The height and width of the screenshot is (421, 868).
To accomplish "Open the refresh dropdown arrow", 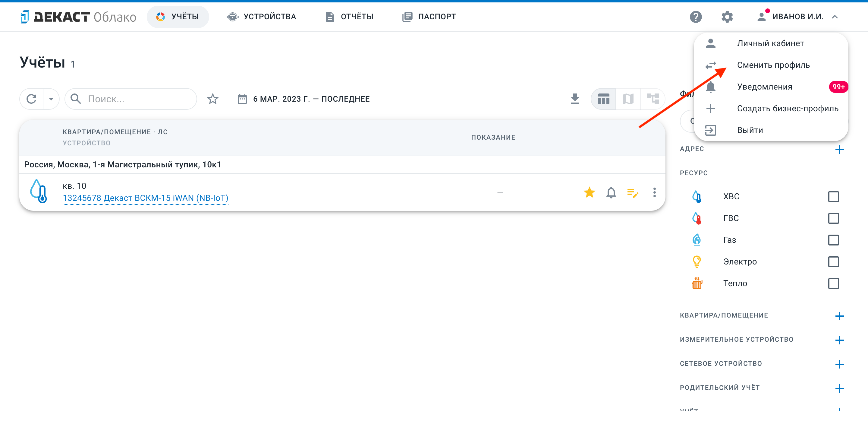I will click(51, 99).
